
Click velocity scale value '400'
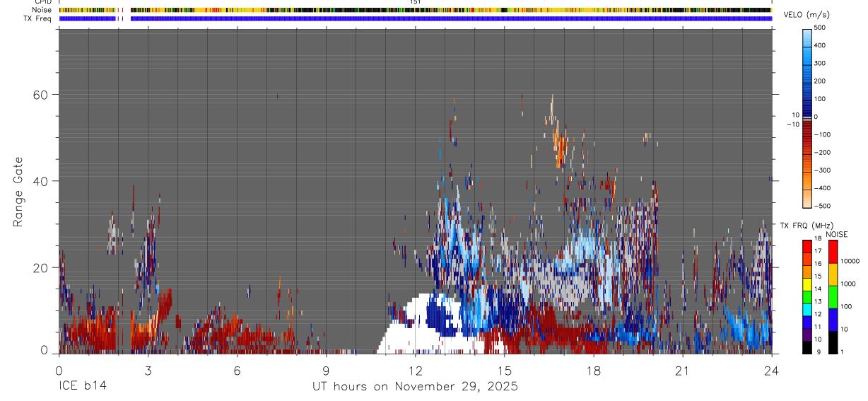point(820,45)
